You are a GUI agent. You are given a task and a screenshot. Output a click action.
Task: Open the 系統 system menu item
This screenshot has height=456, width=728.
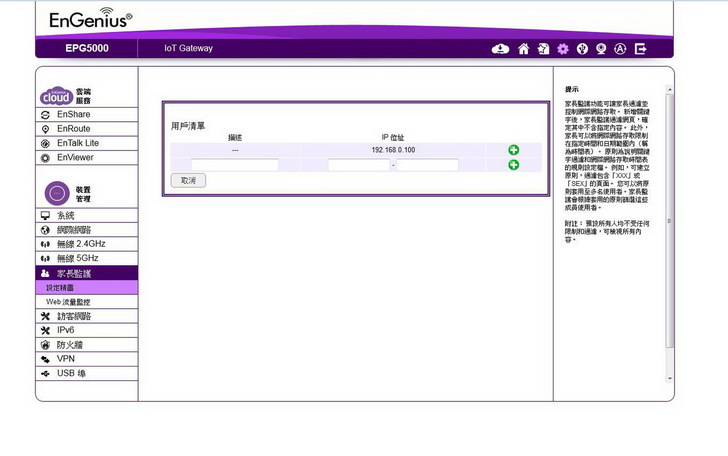86,215
